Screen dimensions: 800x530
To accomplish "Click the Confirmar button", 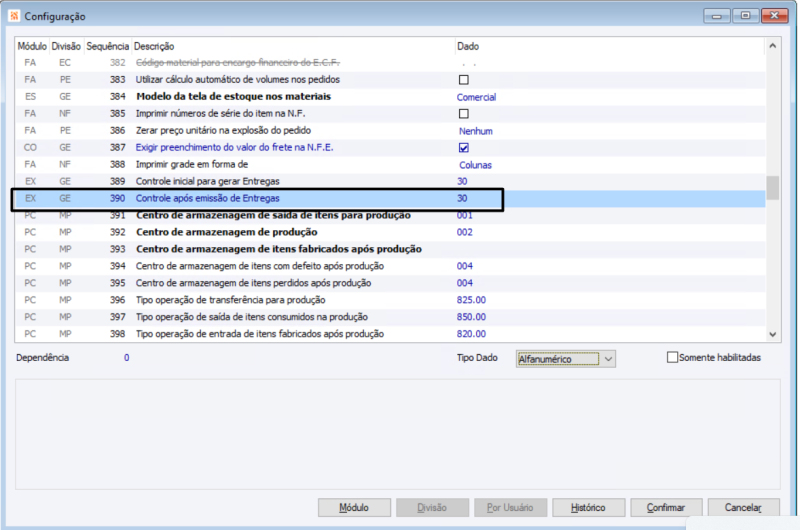I will (x=666, y=508).
